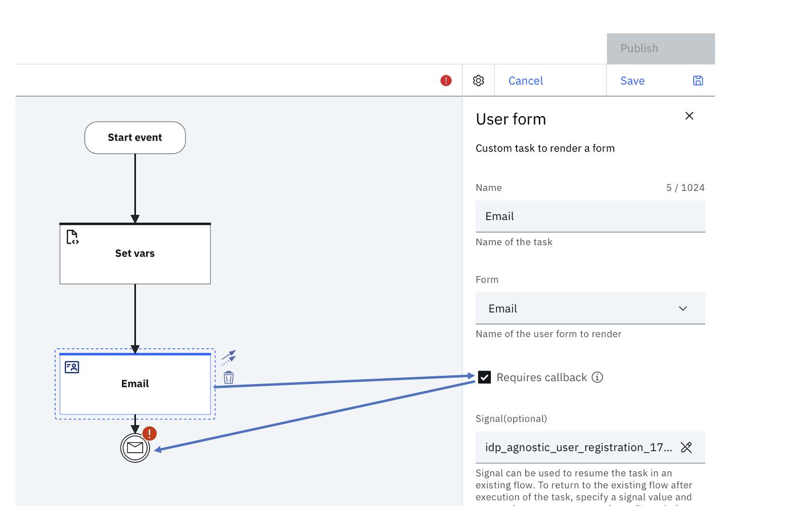Screen dimensions: 790x532
Task: Click the delete trash icon beside Email node
Action: [228, 377]
